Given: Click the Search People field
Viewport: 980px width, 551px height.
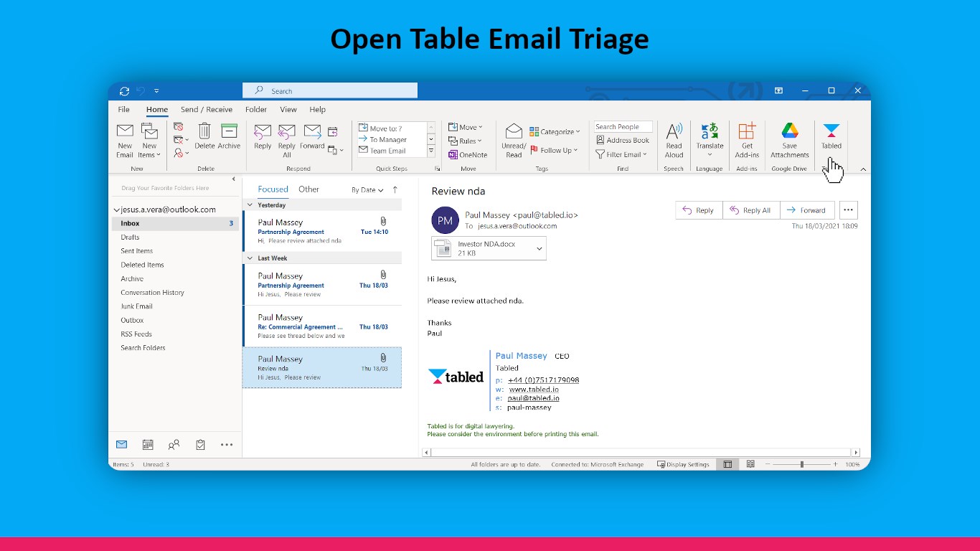Looking at the screenshot, I should click(623, 126).
